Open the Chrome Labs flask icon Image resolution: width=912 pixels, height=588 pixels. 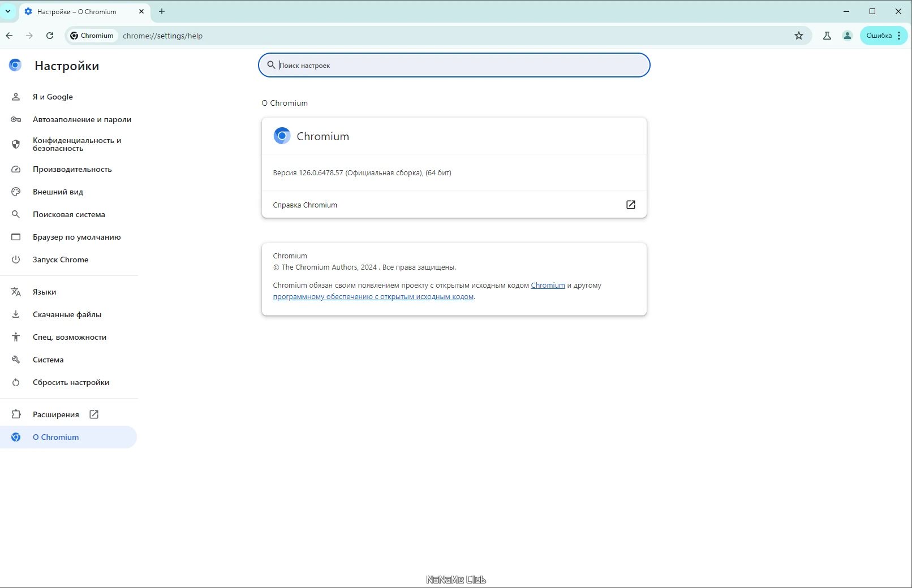click(x=827, y=36)
